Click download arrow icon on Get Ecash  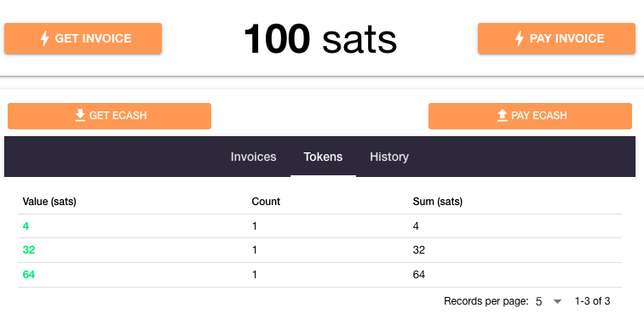pyautogui.click(x=80, y=115)
